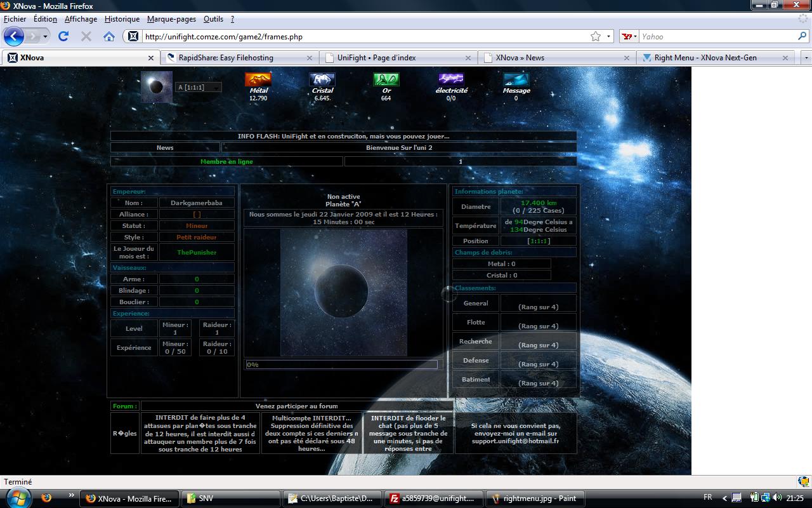This screenshot has height=508, width=812.
Task: Open the Fichier menu
Action: point(15,19)
